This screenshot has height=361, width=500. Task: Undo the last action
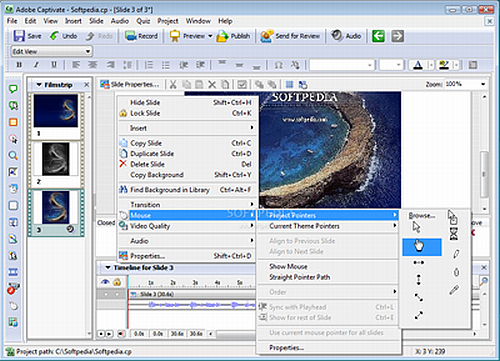pyautogui.click(x=63, y=36)
